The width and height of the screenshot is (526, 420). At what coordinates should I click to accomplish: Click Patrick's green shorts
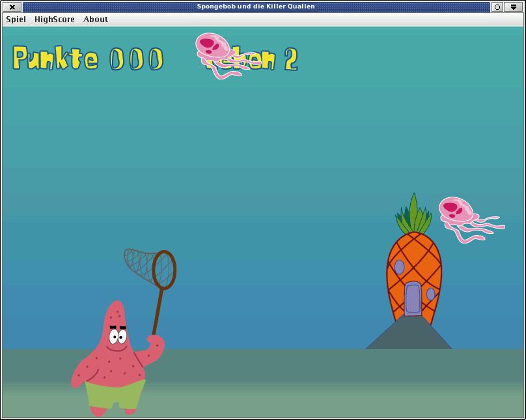pos(115,395)
